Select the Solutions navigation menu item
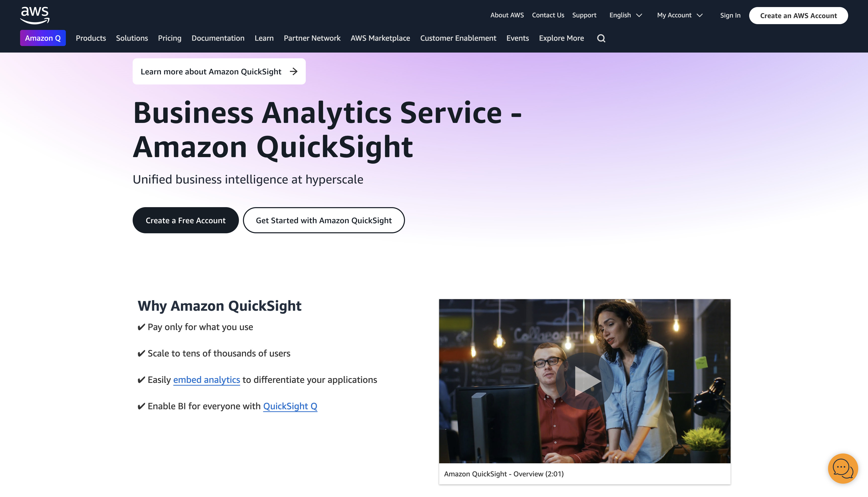Image resolution: width=868 pixels, height=497 pixels. tap(132, 38)
